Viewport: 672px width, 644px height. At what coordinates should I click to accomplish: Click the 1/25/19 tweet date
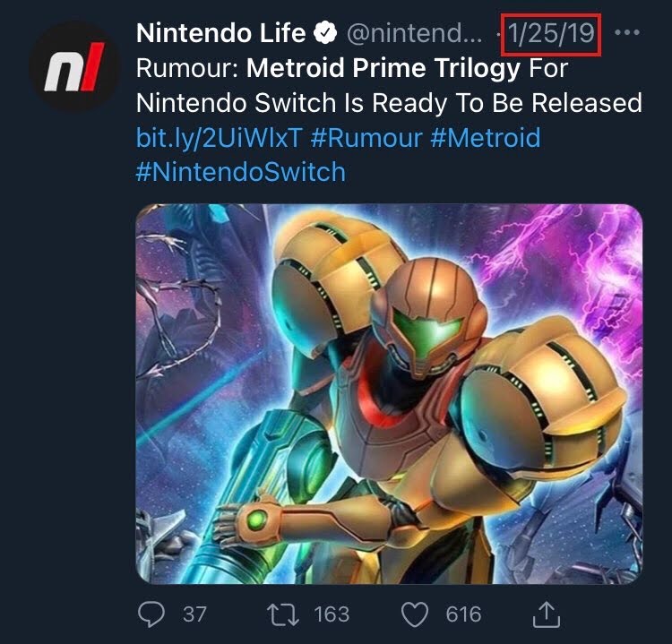(x=551, y=35)
